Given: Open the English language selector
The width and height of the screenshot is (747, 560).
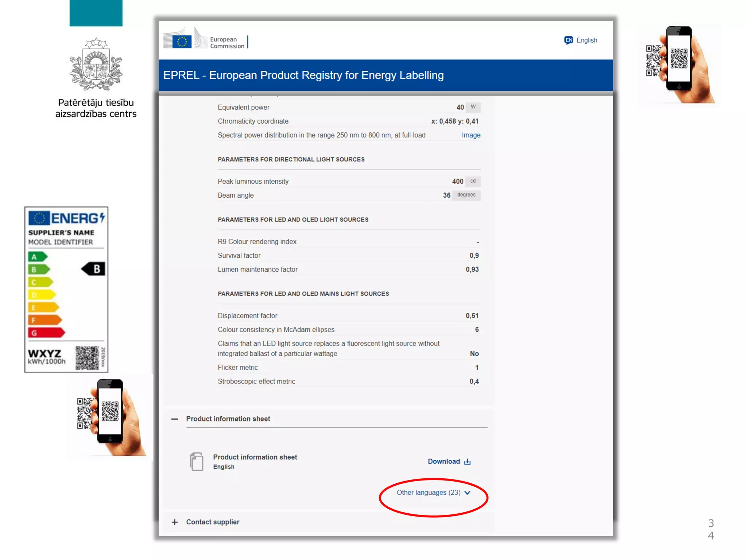Looking at the screenshot, I should click(587, 40).
